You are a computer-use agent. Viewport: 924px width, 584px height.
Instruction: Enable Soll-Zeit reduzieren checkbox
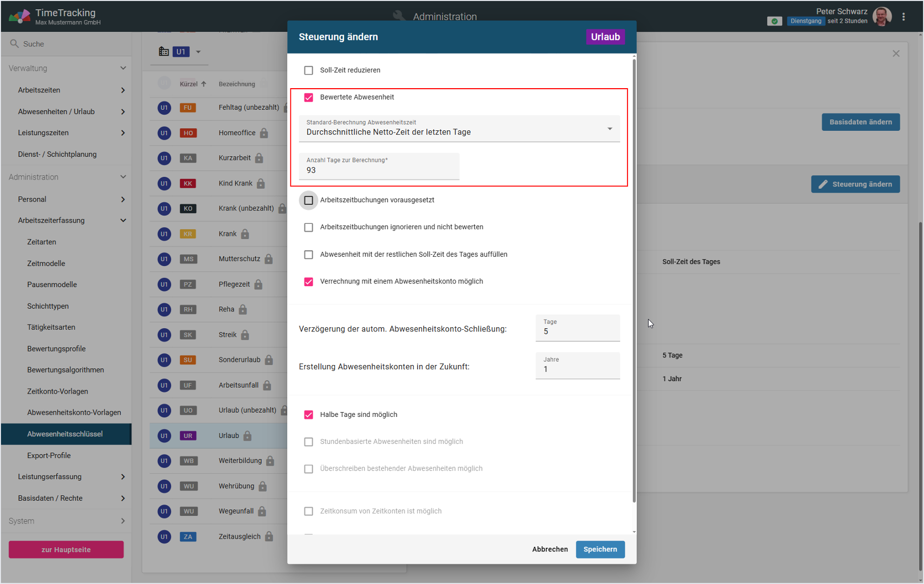tap(308, 70)
